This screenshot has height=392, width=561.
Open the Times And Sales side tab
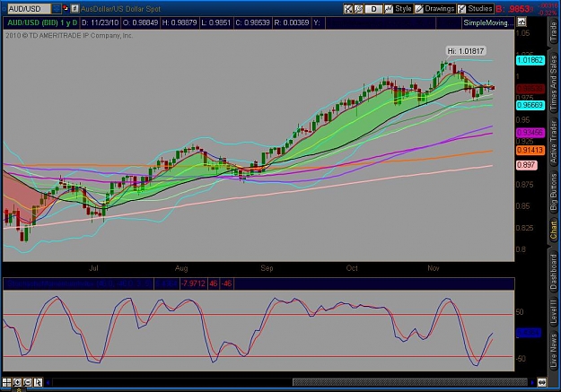pos(554,83)
